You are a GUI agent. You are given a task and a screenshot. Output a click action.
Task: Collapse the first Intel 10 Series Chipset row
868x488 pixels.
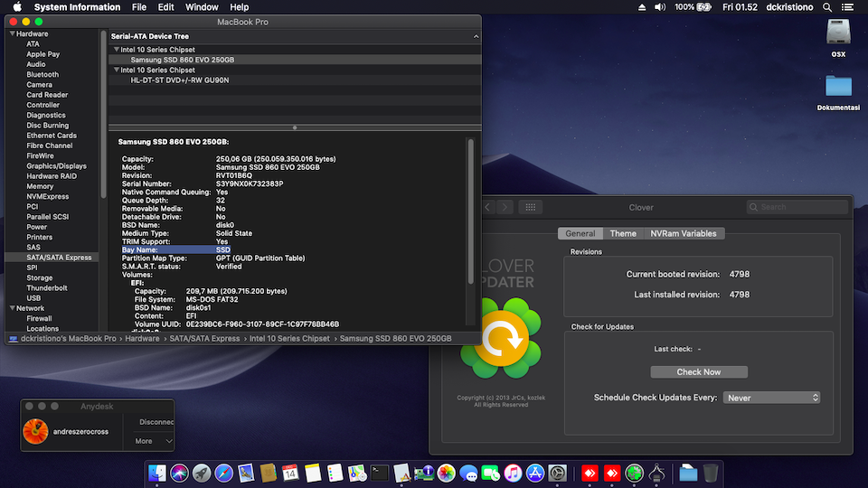click(116, 50)
